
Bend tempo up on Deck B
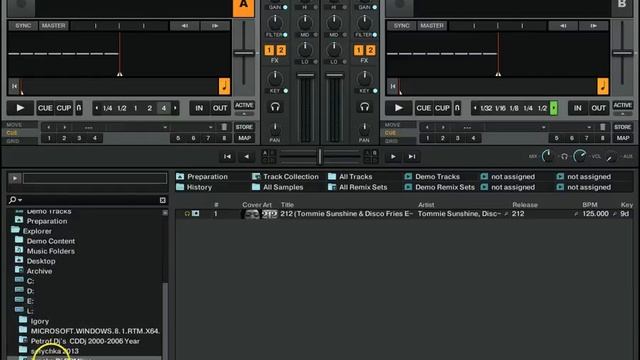(593, 26)
